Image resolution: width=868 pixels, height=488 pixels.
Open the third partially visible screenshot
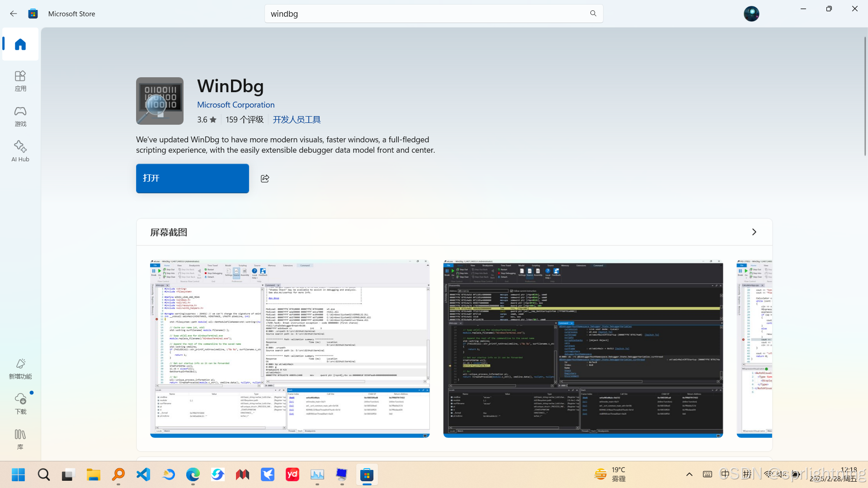pyautogui.click(x=755, y=348)
